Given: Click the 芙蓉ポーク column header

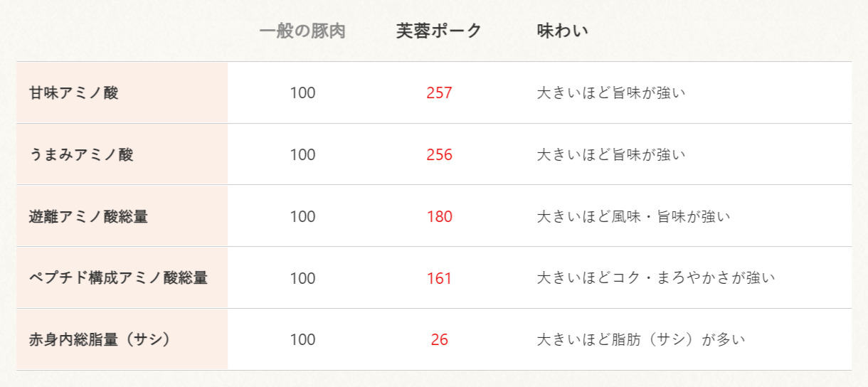Looking at the screenshot, I should coord(439,31).
